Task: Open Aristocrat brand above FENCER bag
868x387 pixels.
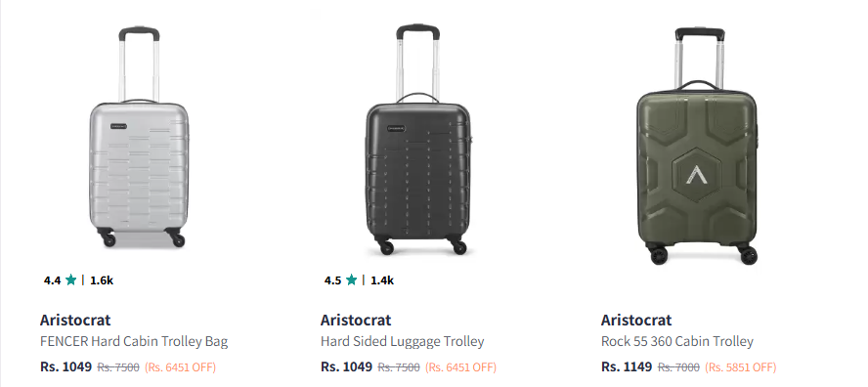Action: point(75,320)
